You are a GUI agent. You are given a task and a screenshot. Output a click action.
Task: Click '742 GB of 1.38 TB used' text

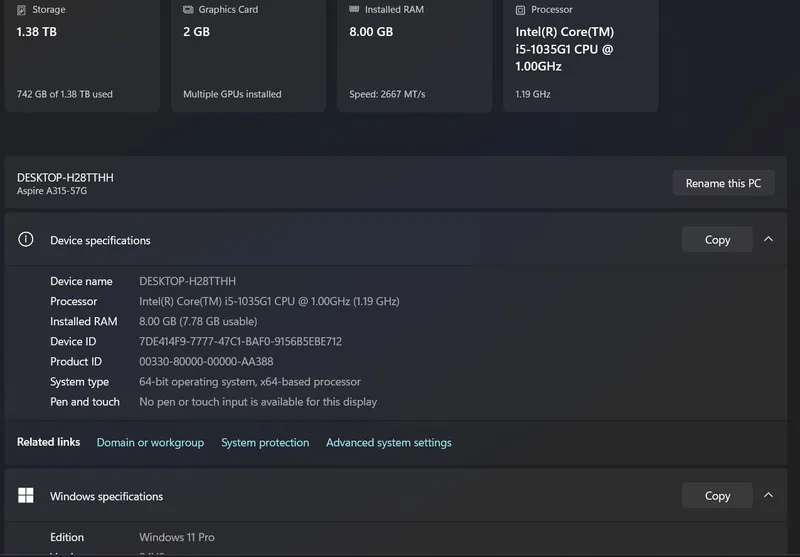[x=65, y=94]
